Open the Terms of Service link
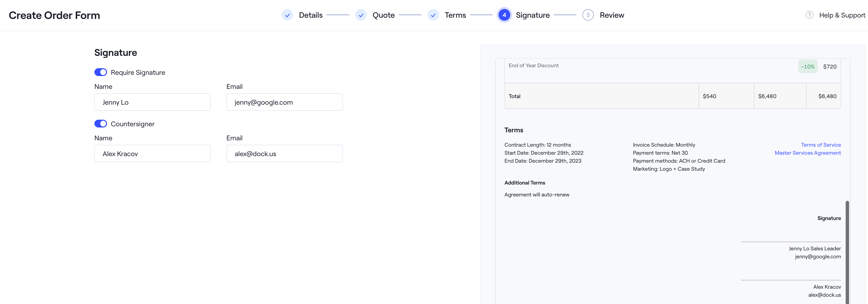The image size is (868, 304). tap(821, 145)
